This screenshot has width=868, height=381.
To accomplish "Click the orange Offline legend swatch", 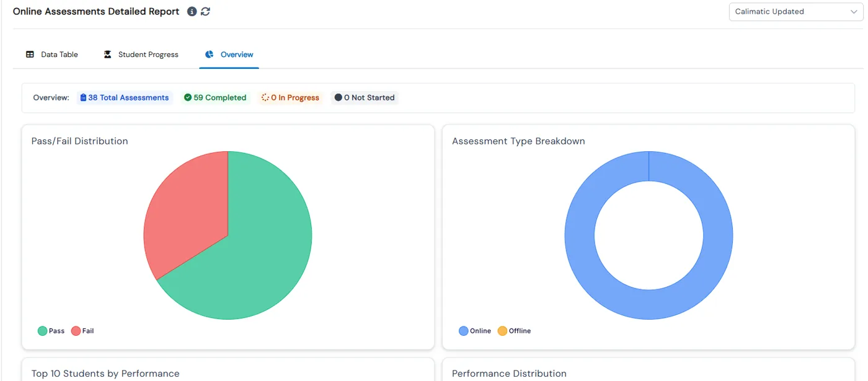I will click(x=502, y=331).
